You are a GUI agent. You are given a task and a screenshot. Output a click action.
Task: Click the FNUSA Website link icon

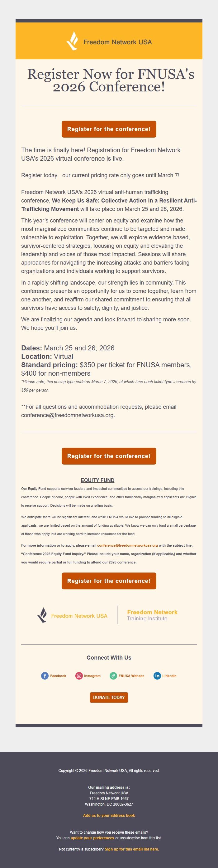[113, 675]
